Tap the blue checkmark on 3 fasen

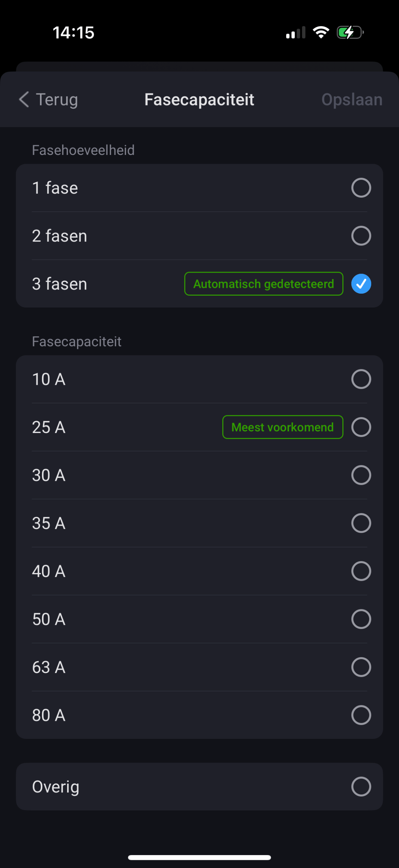click(361, 284)
